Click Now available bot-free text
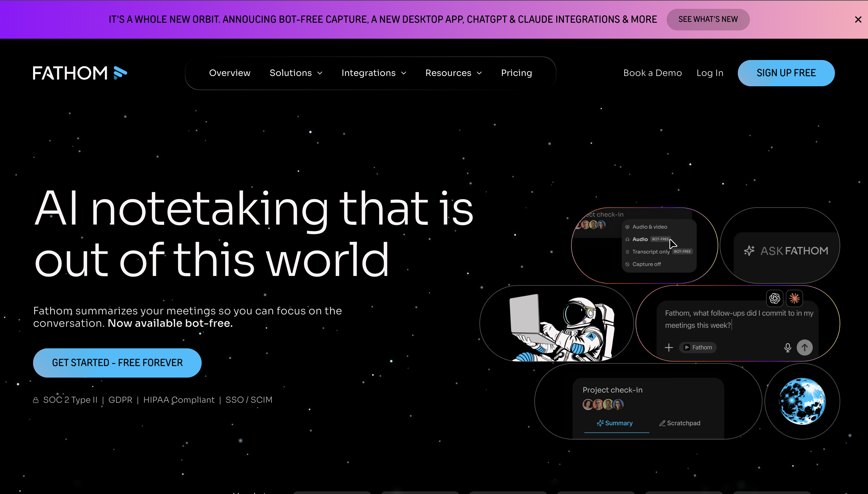Screen dimensions: 868x494 pos(170,323)
